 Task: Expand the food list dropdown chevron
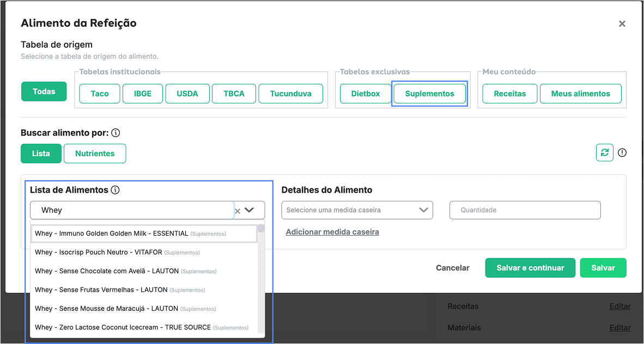[250, 210]
